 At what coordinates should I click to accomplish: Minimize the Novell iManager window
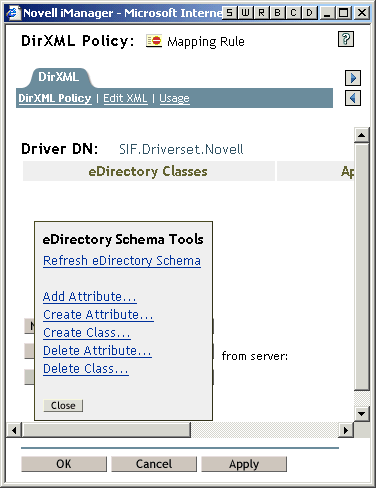click(x=327, y=13)
